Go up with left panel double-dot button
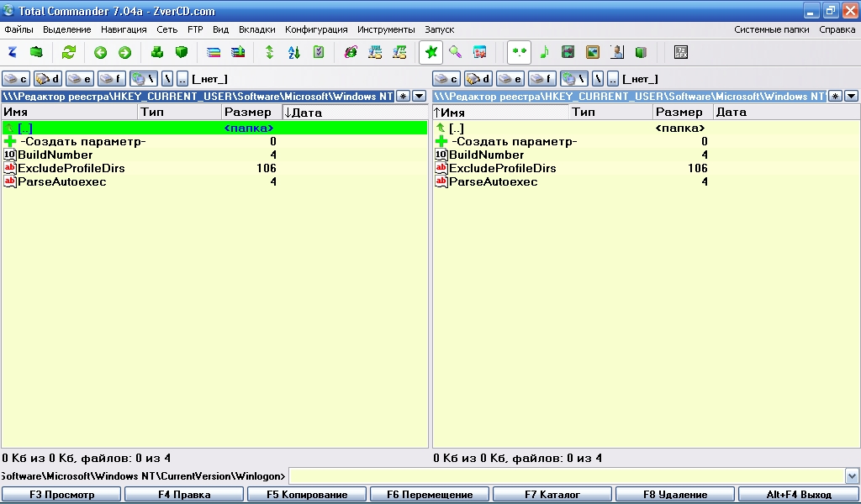The width and height of the screenshot is (861, 504). point(182,79)
